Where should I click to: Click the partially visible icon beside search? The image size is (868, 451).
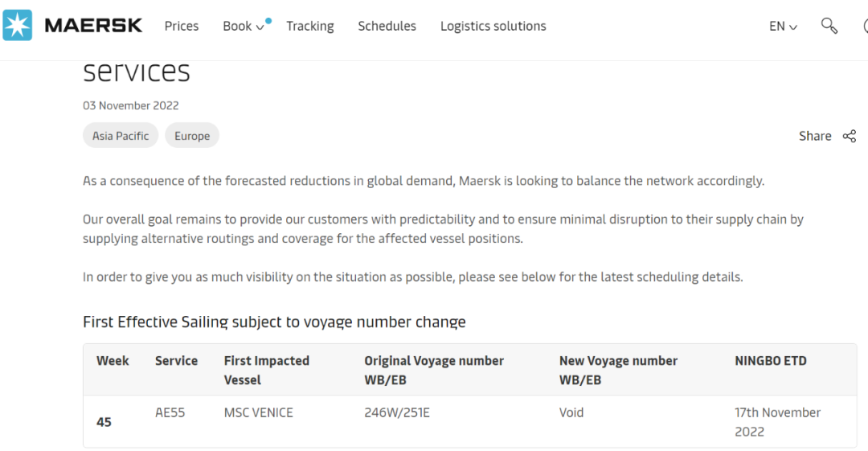[864, 26]
